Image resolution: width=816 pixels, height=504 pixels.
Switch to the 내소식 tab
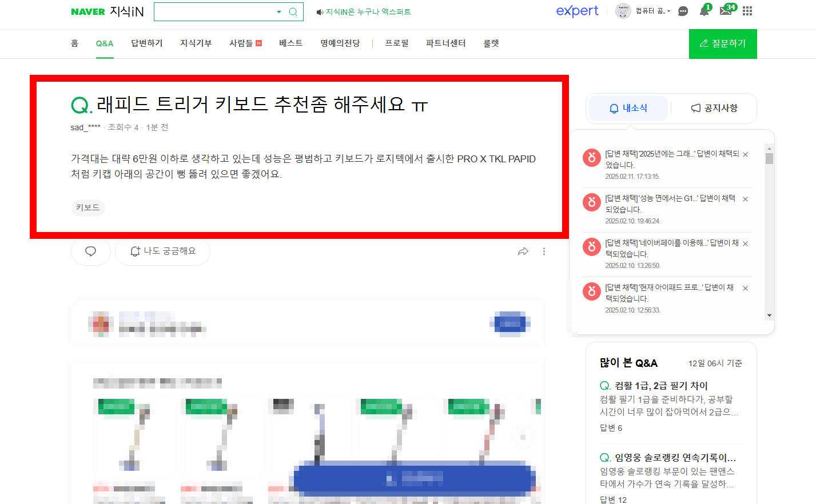(628, 108)
